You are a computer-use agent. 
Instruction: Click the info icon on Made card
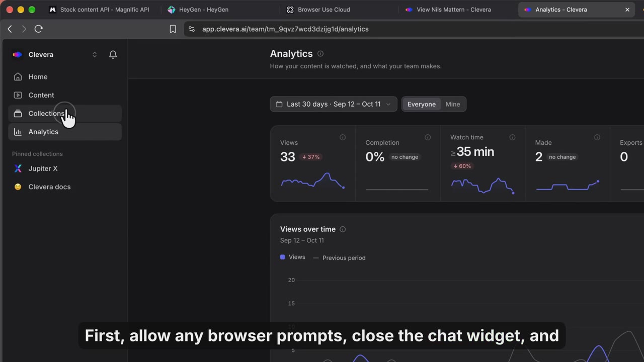click(x=597, y=137)
